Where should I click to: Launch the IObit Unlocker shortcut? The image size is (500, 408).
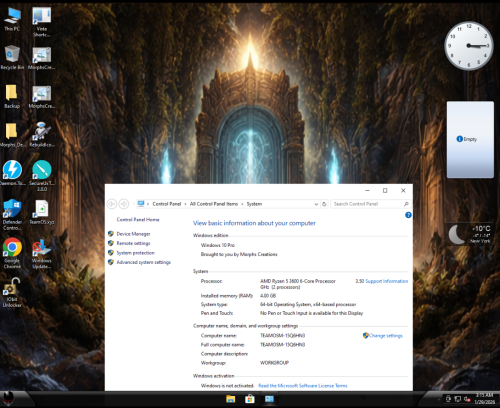click(12, 293)
